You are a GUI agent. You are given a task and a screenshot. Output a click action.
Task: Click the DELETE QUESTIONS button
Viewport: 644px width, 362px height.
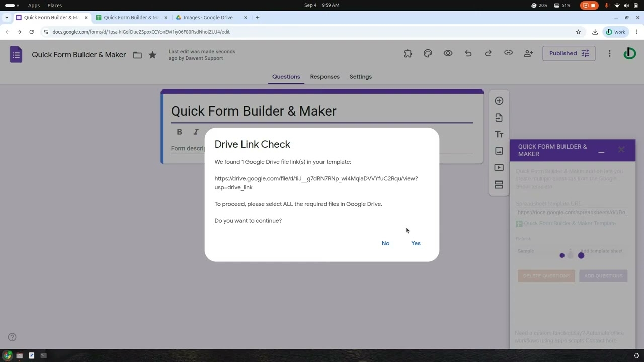point(546,276)
